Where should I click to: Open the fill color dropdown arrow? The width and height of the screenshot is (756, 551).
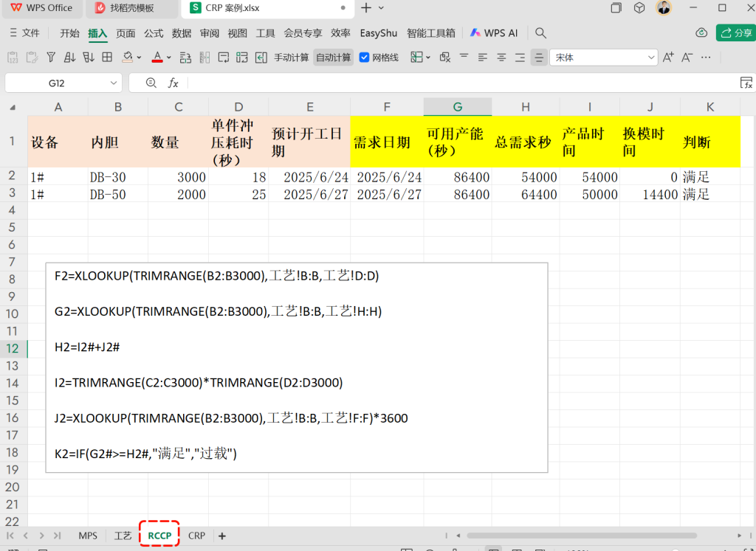140,58
